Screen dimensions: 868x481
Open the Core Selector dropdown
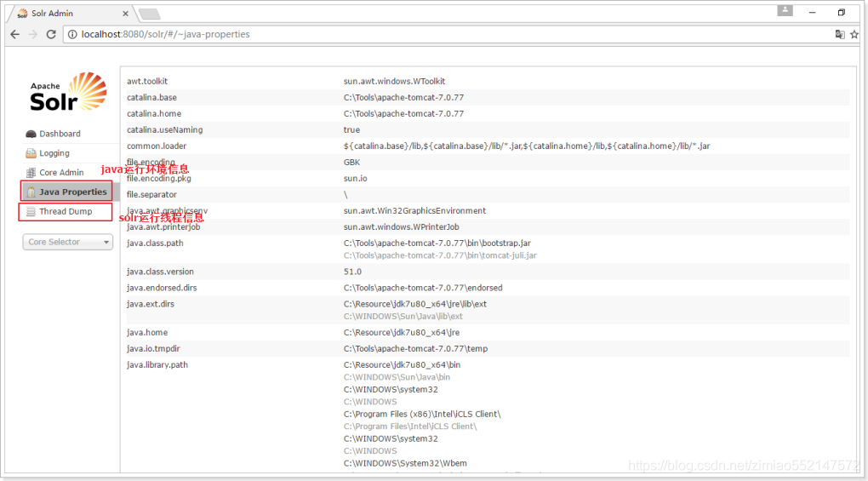[67, 242]
